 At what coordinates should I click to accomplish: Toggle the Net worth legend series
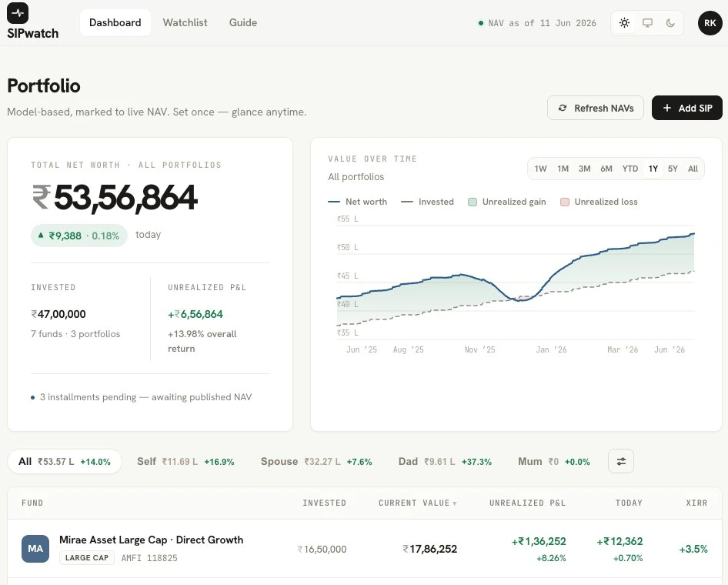(x=358, y=202)
